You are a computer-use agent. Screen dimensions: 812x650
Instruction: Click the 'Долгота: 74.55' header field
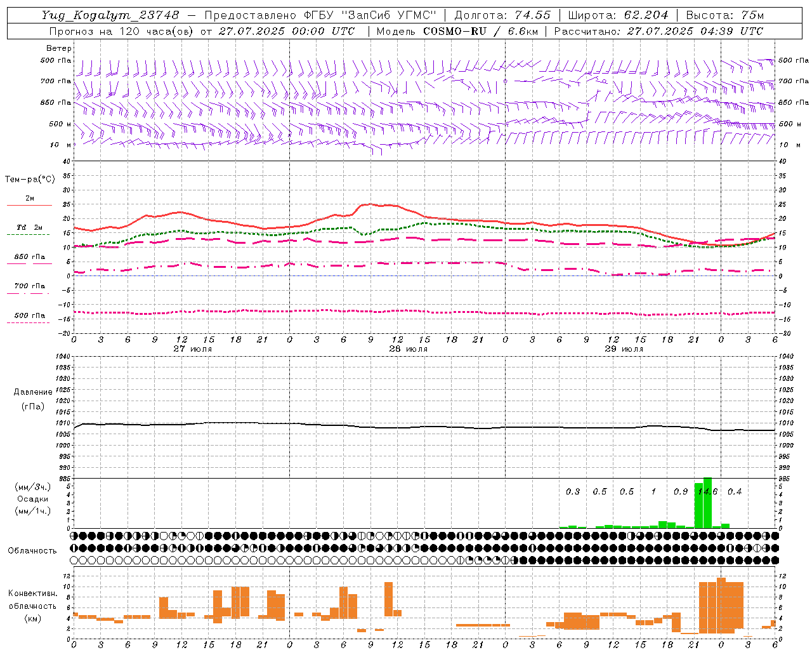502,15
